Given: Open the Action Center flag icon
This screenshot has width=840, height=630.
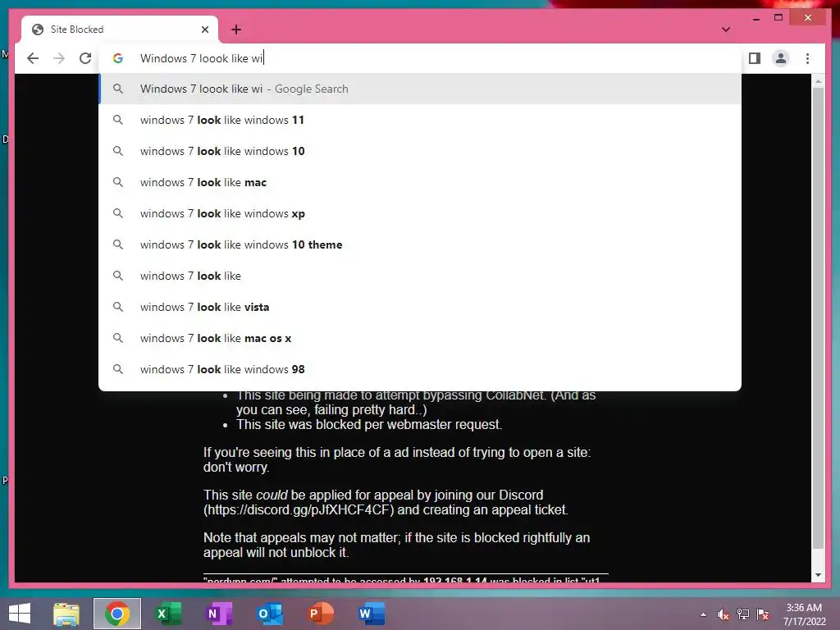Looking at the screenshot, I should click(x=763, y=614).
